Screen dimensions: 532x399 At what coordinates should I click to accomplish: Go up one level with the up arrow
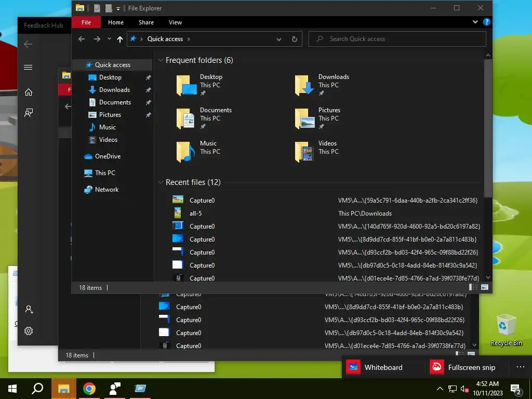pos(120,39)
